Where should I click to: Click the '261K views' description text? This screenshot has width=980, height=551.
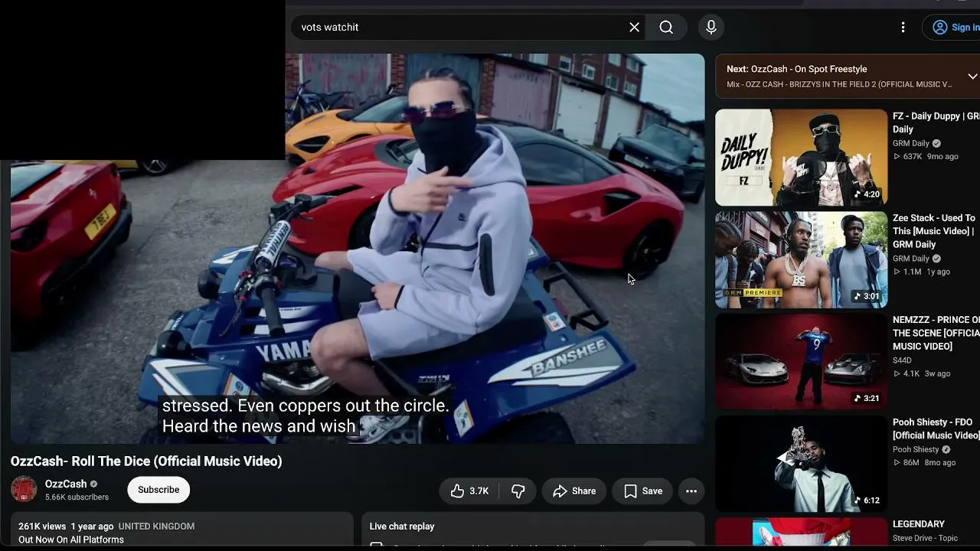(42, 527)
